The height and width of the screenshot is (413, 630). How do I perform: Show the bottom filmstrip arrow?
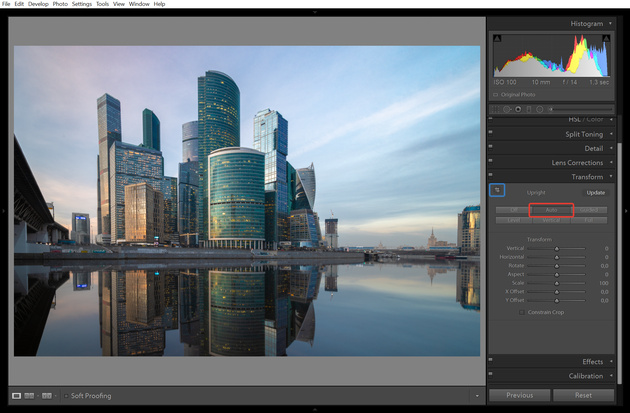pyautogui.click(x=315, y=410)
